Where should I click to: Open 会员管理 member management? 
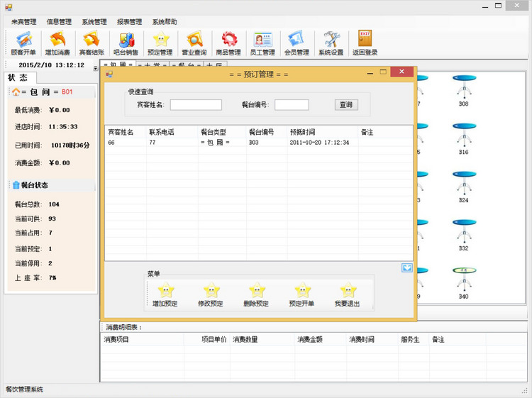297,43
